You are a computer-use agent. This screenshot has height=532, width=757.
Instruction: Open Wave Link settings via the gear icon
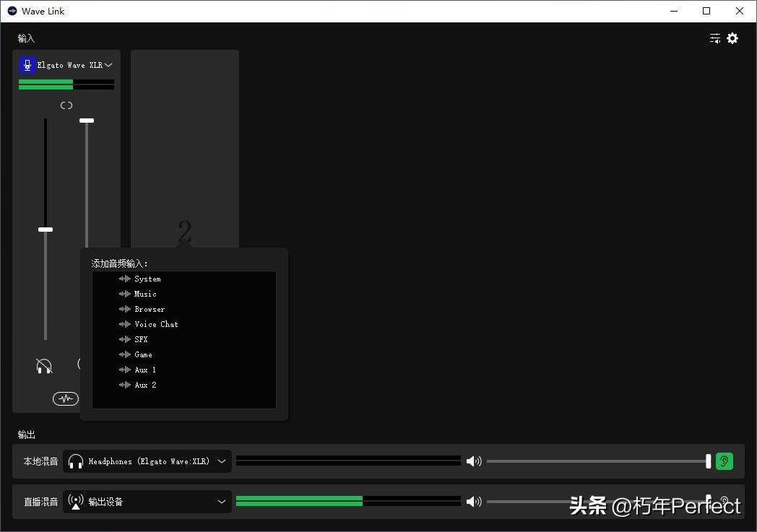(732, 38)
